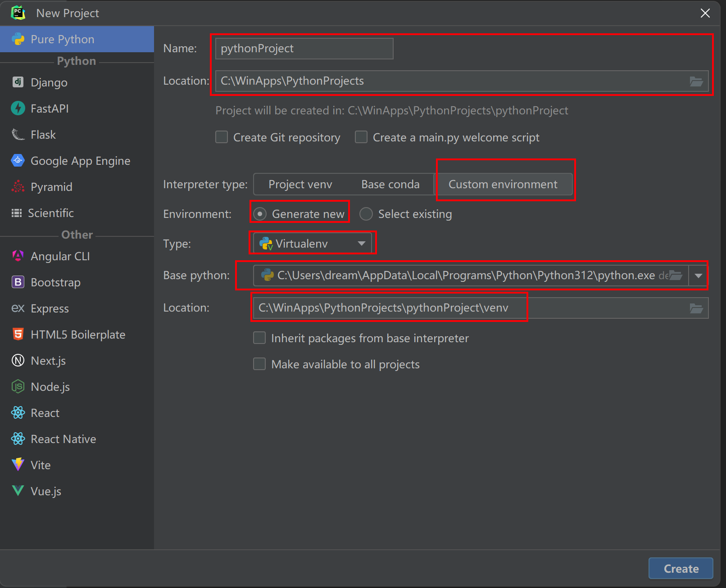Screen dimensions: 726x588
Task: Click the Angular CLI icon
Action: point(18,256)
